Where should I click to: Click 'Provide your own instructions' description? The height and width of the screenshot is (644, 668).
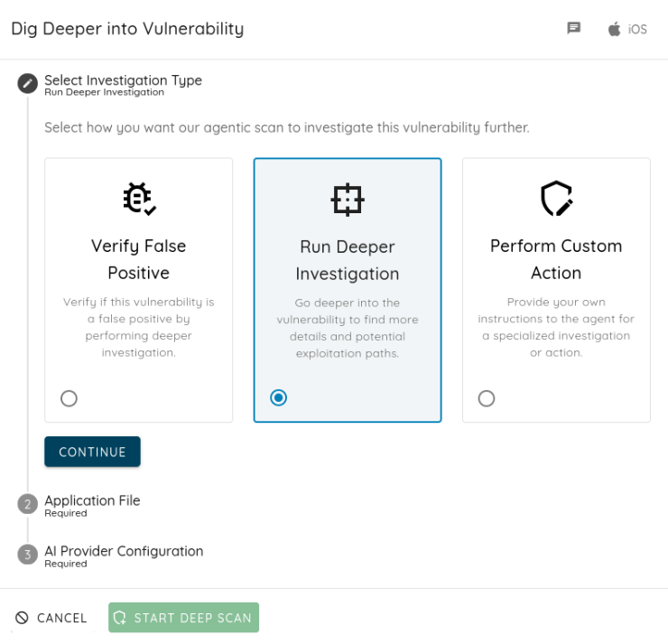(x=556, y=327)
